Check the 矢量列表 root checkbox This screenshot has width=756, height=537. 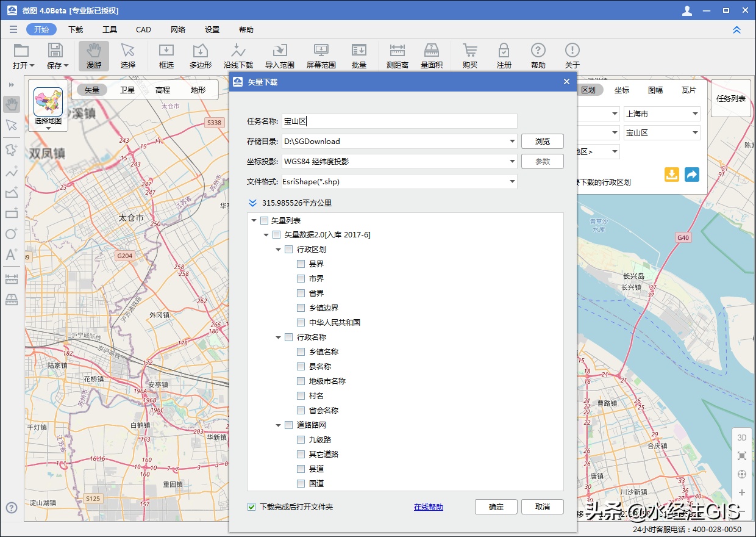[264, 220]
